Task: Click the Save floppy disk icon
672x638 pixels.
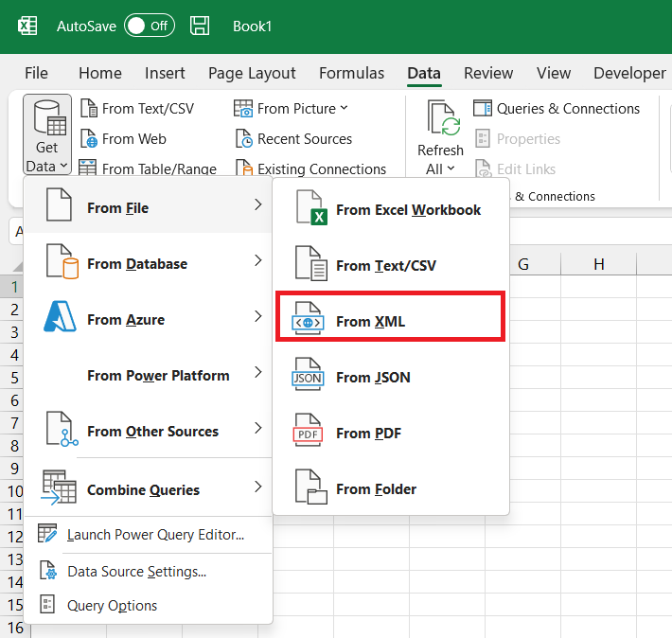Action: 200,26
